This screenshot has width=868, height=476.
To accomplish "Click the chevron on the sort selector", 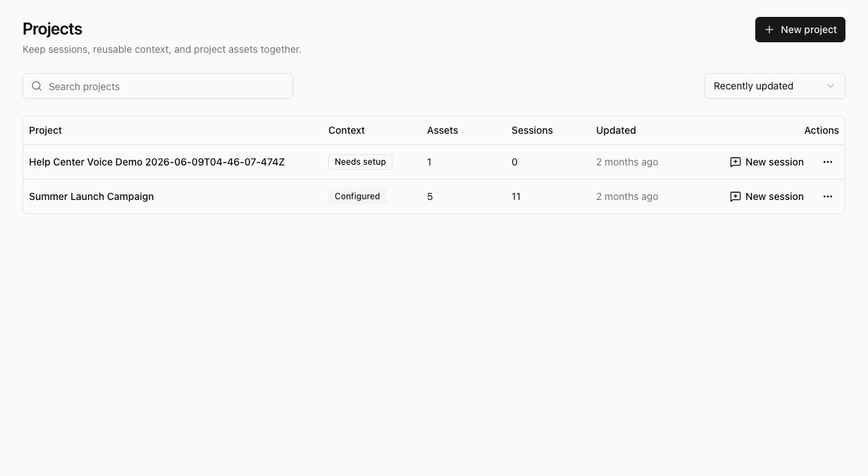I will click(831, 86).
